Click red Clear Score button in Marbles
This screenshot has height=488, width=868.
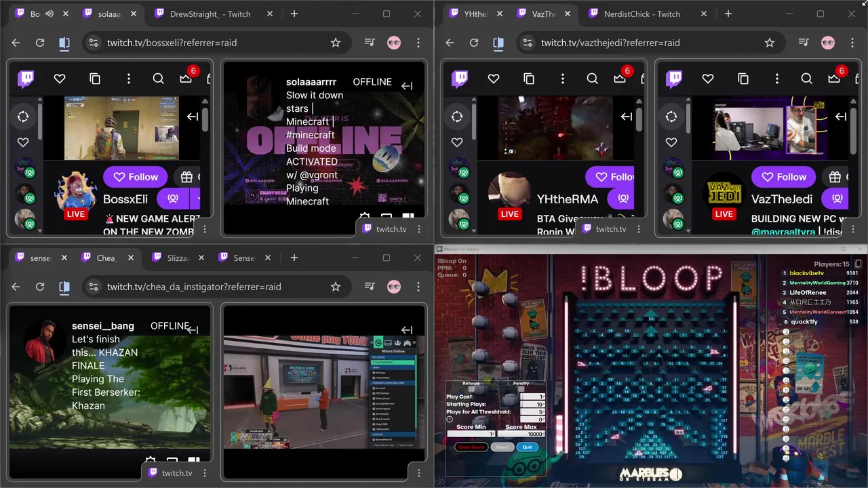(471, 447)
